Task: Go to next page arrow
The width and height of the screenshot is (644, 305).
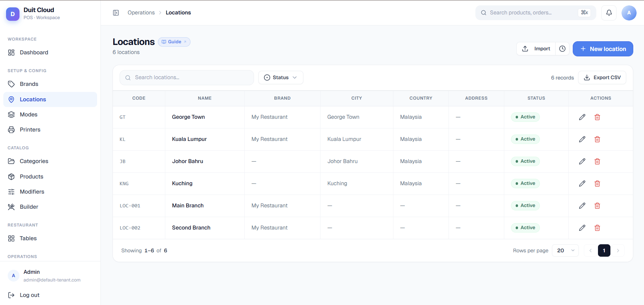Action: (x=618, y=251)
